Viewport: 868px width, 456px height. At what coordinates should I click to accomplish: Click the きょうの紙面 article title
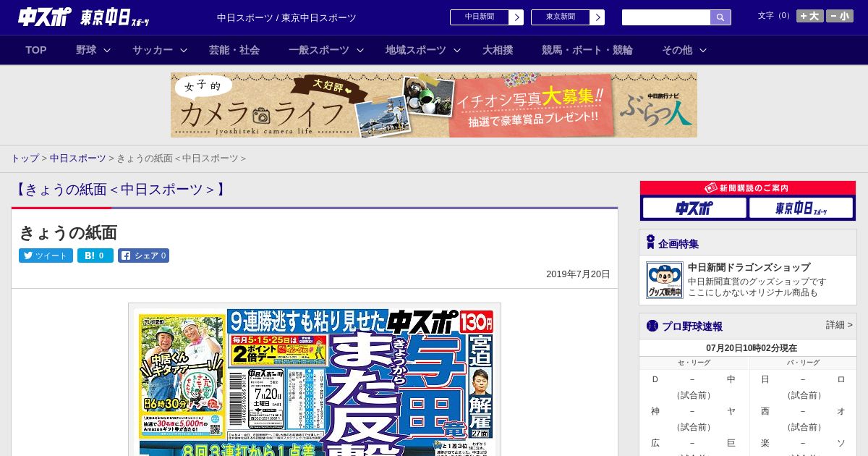tap(68, 232)
